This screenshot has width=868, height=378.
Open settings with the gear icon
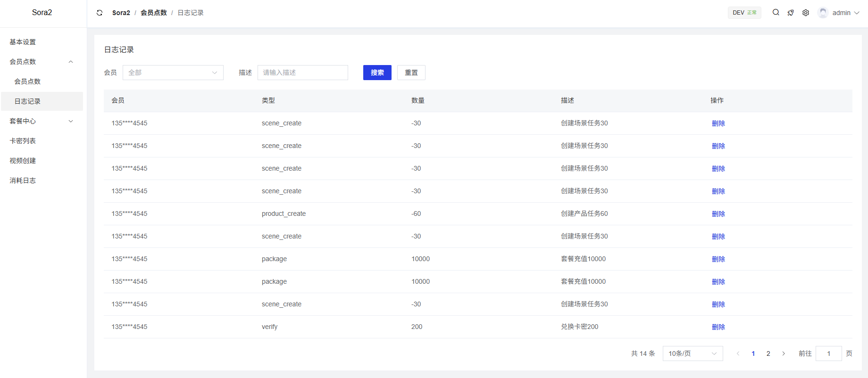point(806,13)
